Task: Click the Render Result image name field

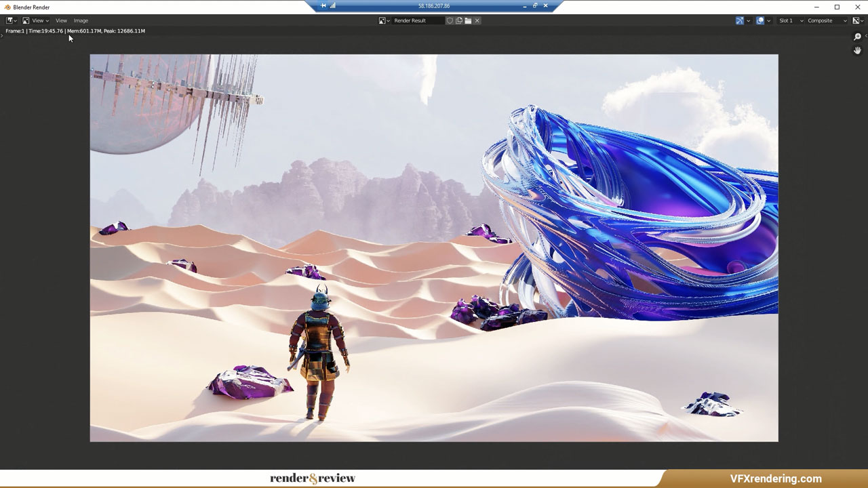Action: point(417,20)
